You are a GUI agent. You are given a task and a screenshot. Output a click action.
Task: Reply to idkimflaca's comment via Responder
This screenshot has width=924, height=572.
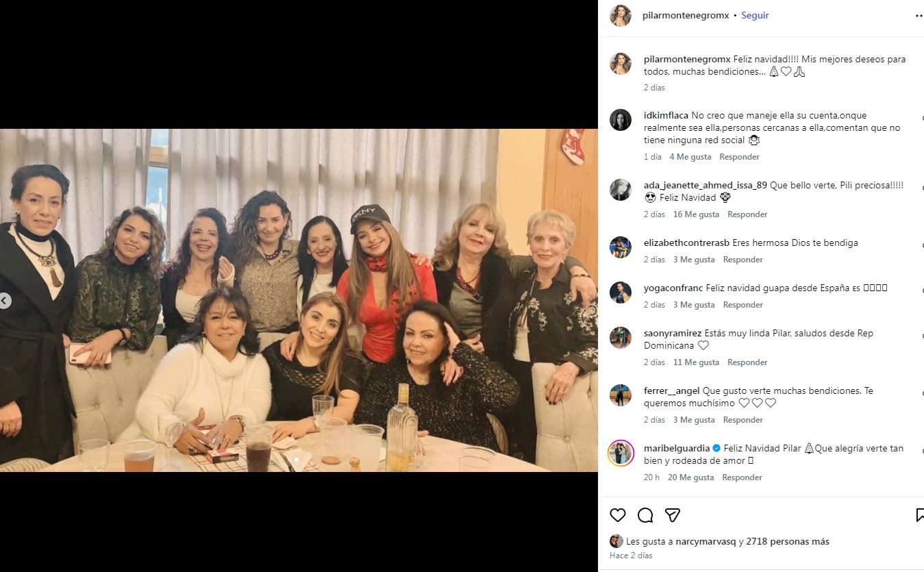pyautogui.click(x=739, y=157)
